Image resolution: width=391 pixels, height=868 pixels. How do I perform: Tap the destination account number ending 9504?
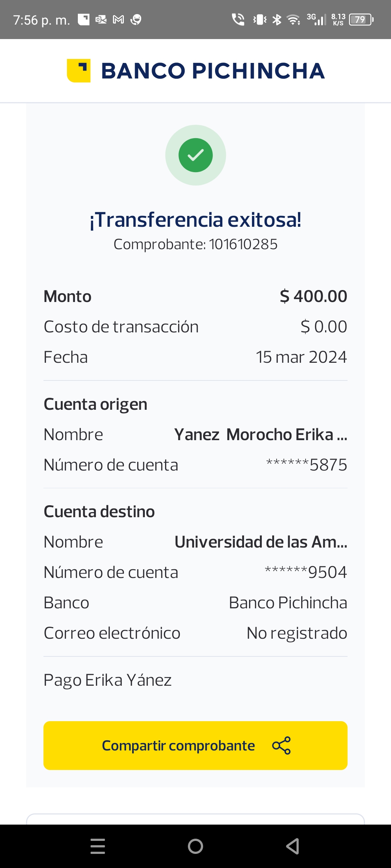306,573
